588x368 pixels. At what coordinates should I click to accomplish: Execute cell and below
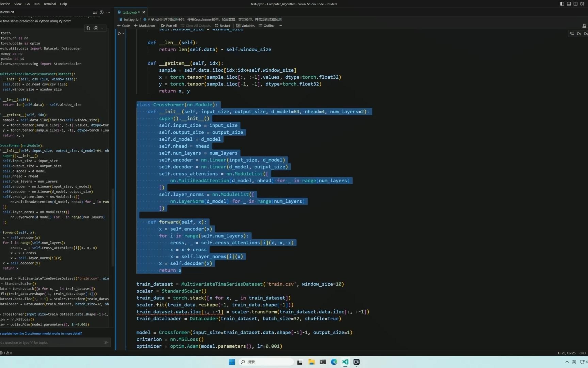586,34
